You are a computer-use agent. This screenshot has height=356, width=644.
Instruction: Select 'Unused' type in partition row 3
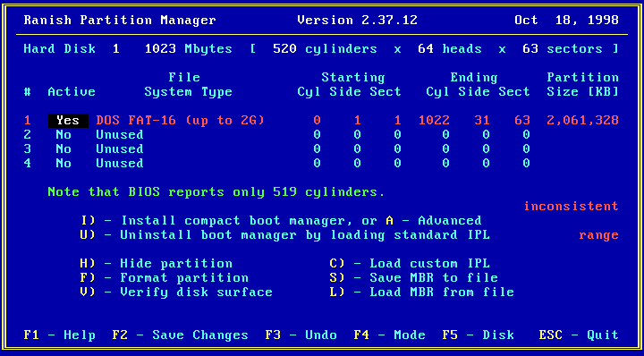(120, 149)
